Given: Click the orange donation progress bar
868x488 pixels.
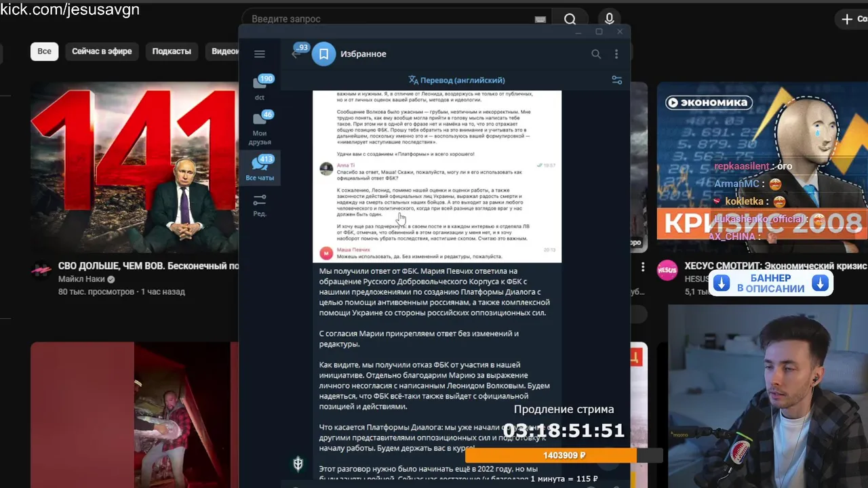Looking at the screenshot, I should pyautogui.click(x=564, y=455).
